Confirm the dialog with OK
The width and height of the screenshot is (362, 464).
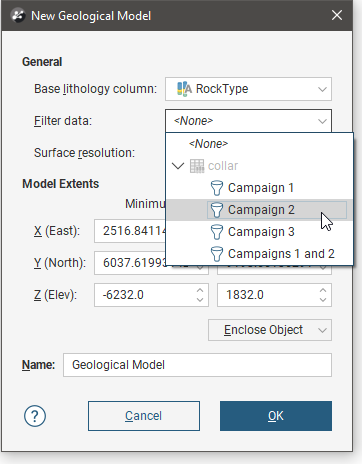[x=276, y=416]
